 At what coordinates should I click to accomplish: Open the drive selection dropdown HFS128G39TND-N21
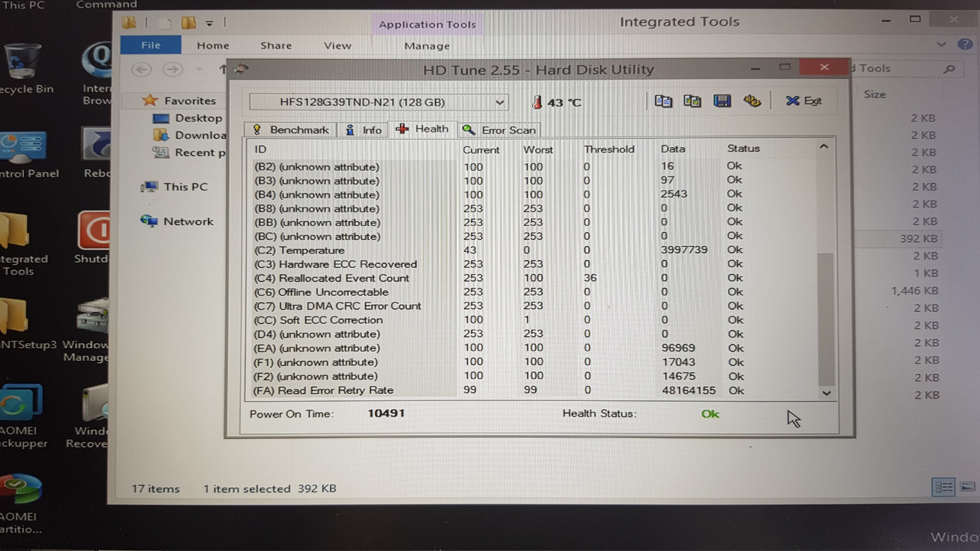(379, 102)
